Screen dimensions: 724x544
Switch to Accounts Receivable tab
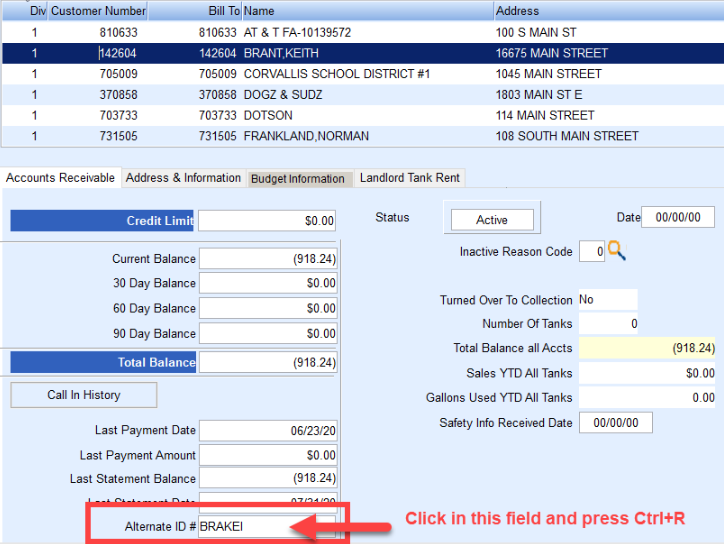(x=60, y=178)
